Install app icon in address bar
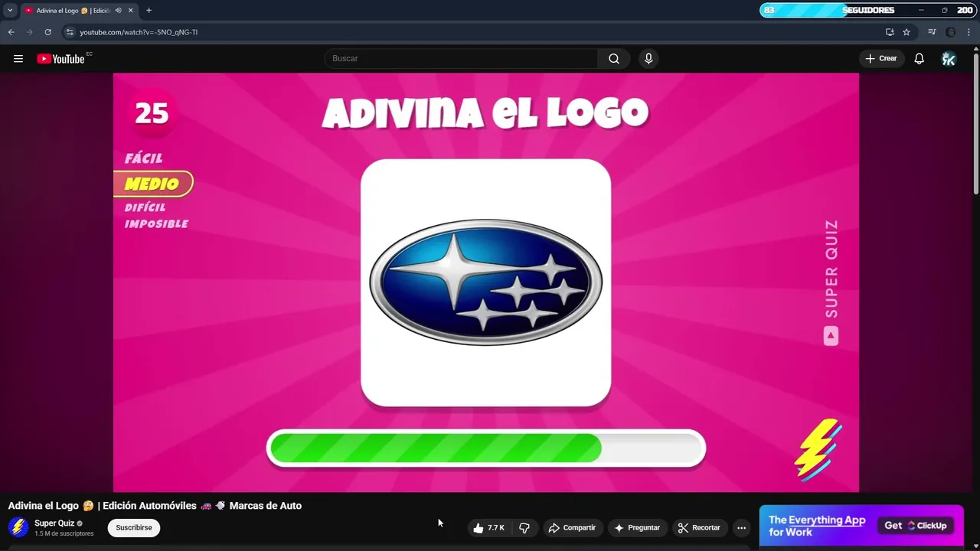980x551 pixels. point(890,32)
